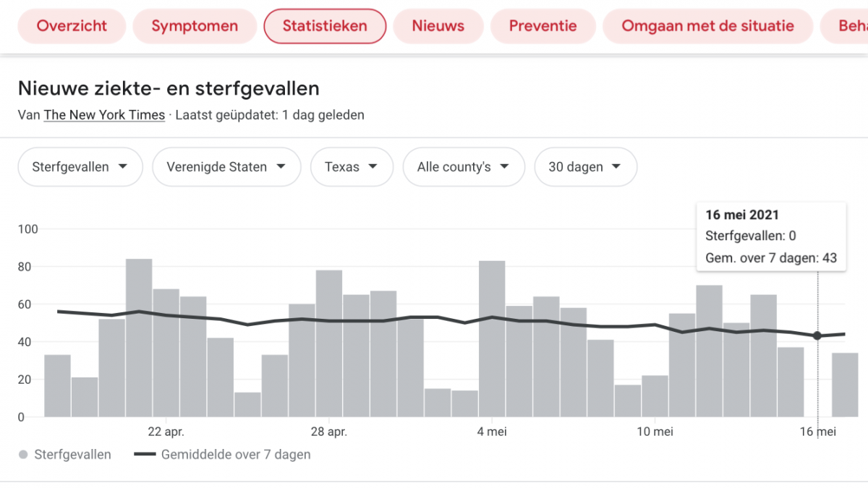Open the Preventie tab
The height and width of the screenshot is (488, 868).
point(542,26)
